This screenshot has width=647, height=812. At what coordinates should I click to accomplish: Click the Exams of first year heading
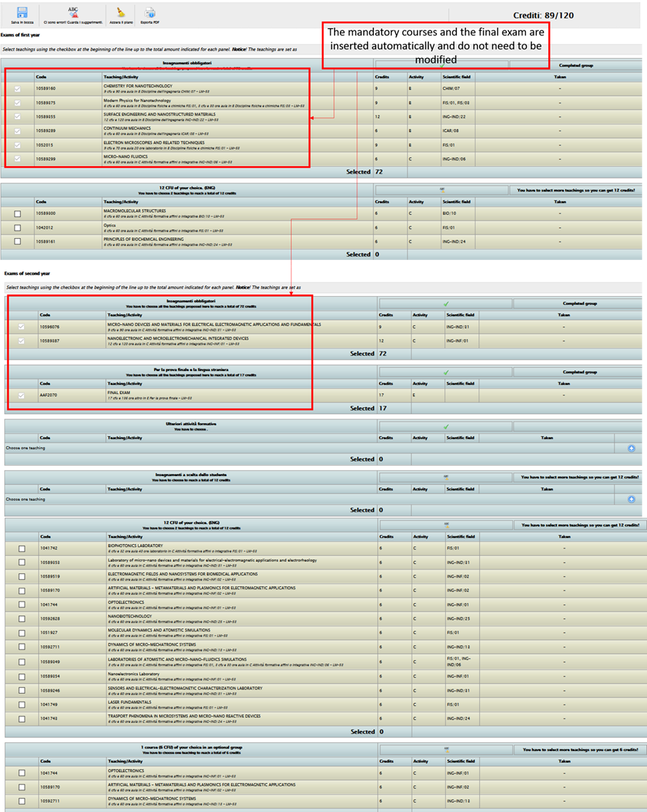tap(20, 36)
